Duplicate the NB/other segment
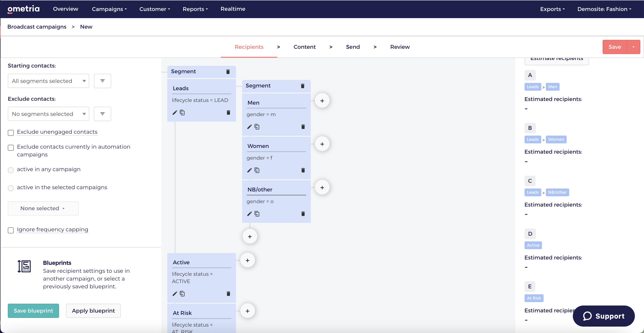This screenshot has height=333, width=644. pos(257,214)
